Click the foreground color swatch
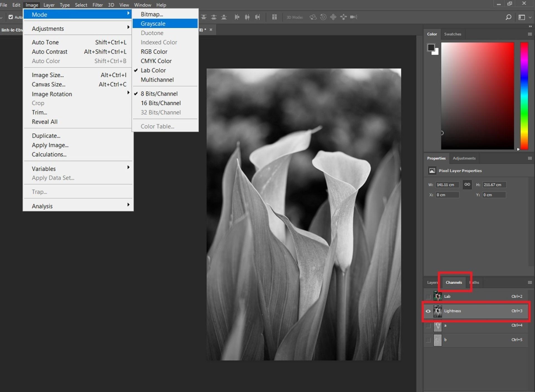The image size is (535, 392). coord(431,47)
